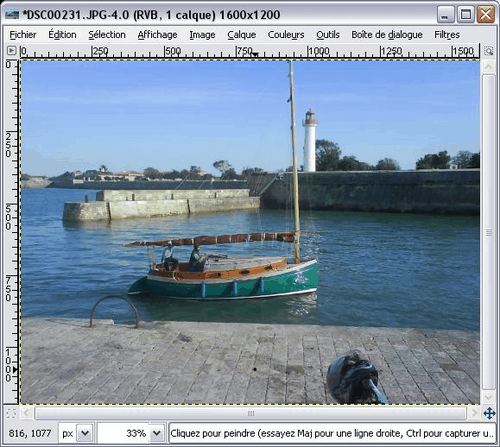Toggle Quick Mask button at bottom-left corner
500x447 pixels.
[11, 413]
